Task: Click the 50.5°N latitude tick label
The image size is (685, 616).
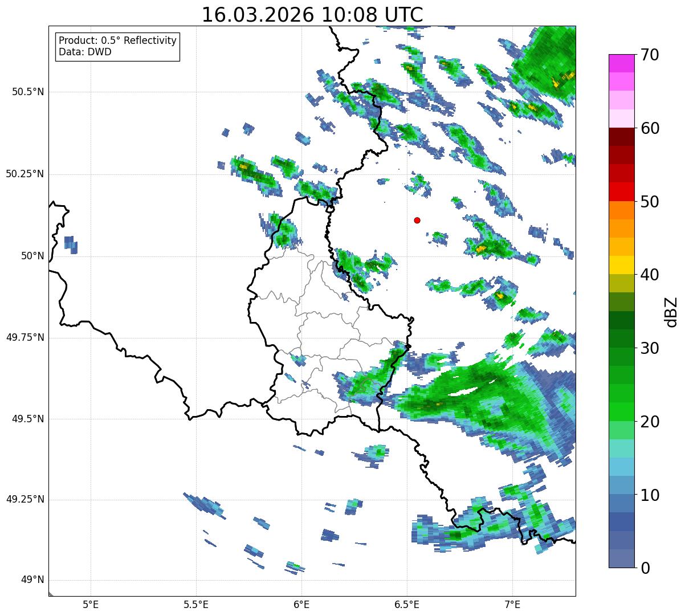Action: 28,92
